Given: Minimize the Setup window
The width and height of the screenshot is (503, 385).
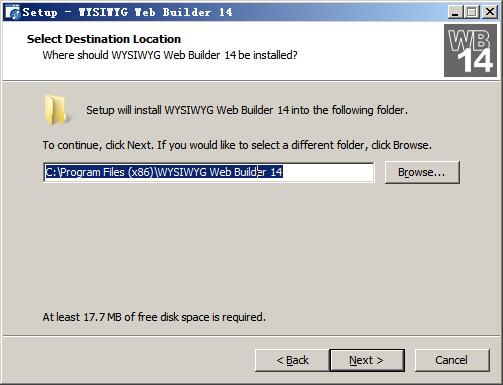Looking at the screenshot, I should tap(455, 12).
